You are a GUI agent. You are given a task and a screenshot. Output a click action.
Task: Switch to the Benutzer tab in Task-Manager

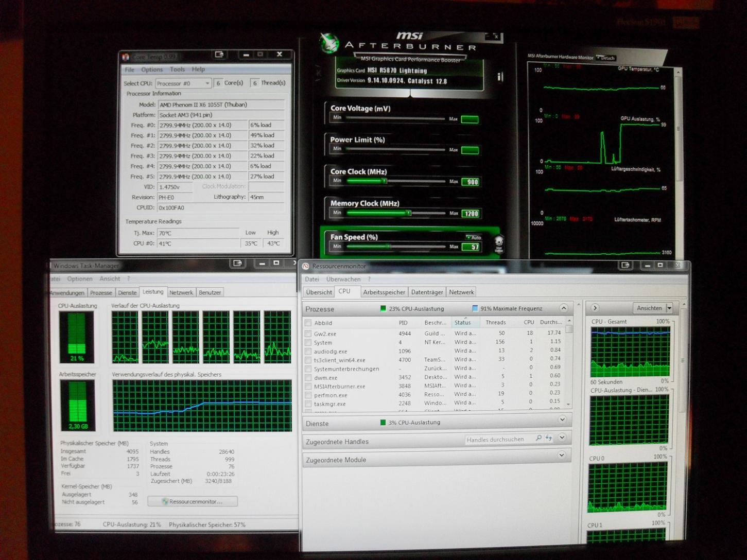click(x=210, y=292)
